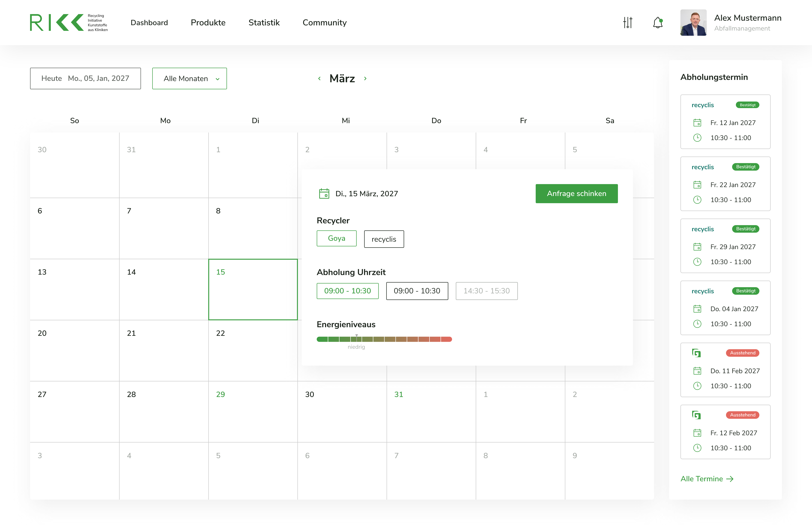
Task: Click Anfrage schinken button
Action: coord(577,194)
